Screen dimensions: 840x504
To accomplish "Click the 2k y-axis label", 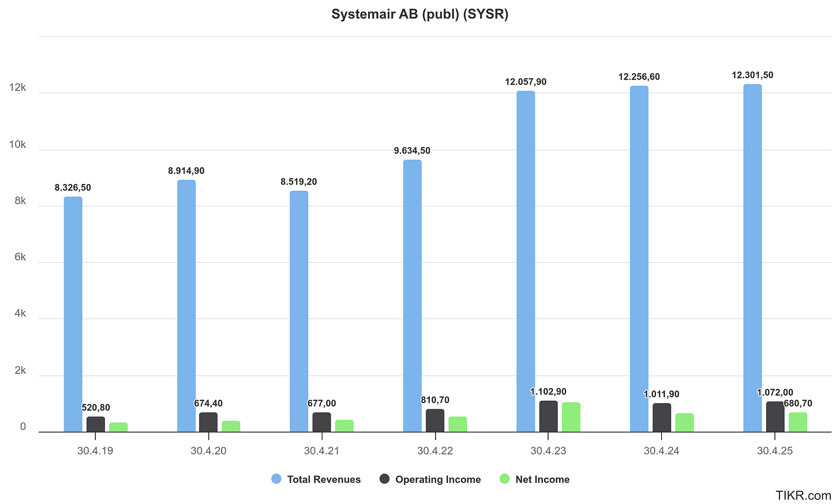I will pos(20,371).
